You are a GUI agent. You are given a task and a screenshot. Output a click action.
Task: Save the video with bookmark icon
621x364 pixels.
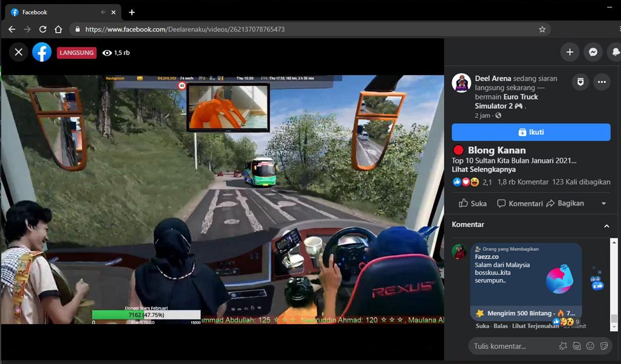point(580,82)
